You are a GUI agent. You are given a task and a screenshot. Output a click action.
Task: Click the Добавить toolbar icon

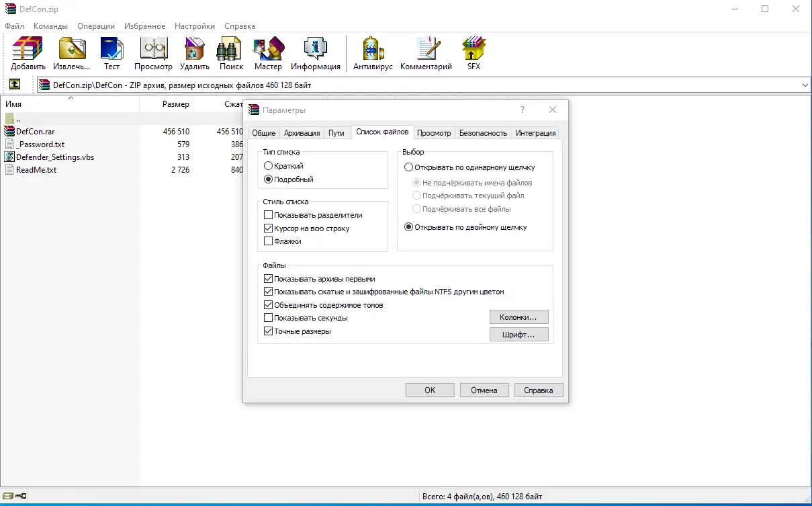tap(28, 49)
